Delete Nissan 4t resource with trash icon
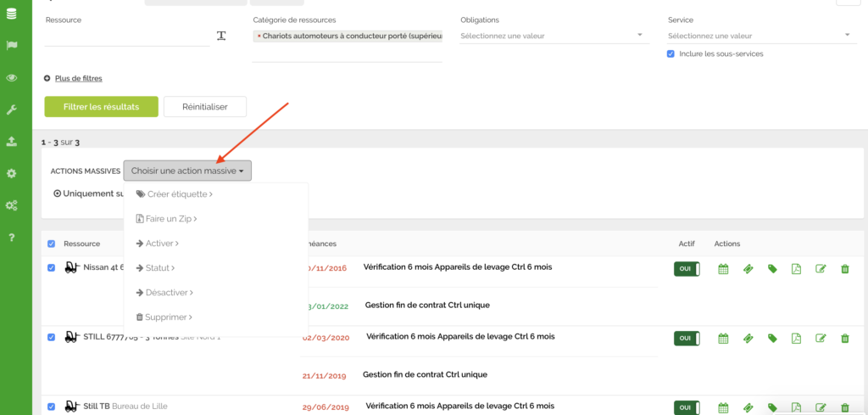868x415 pixels. tap(844, 269)
